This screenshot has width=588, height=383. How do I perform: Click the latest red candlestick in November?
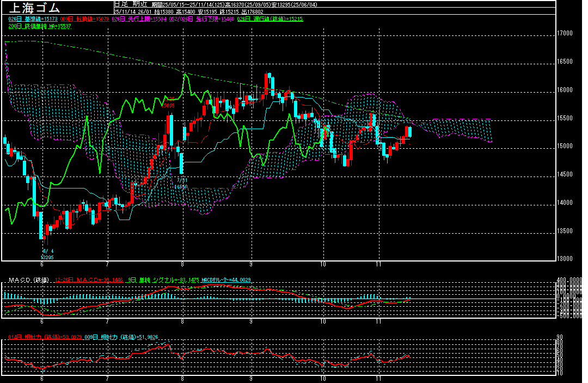[x=407, y=132]
